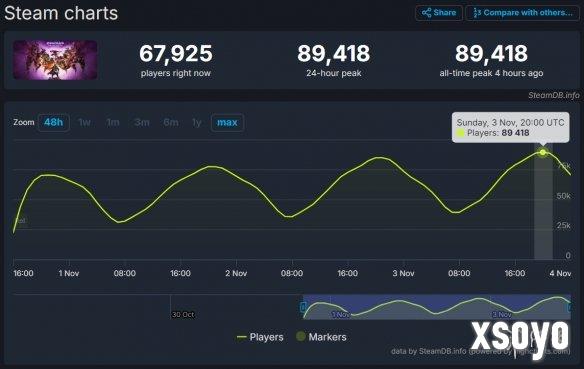This screenshot has width=584, height=369.
Task: Select the 1m zoom range
Action: click(113, 123)
